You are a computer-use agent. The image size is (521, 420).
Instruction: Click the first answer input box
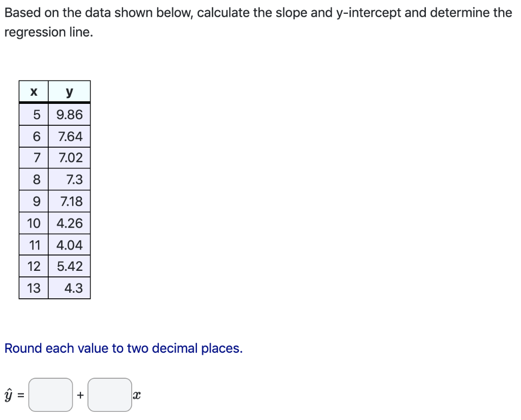(50, 395)
